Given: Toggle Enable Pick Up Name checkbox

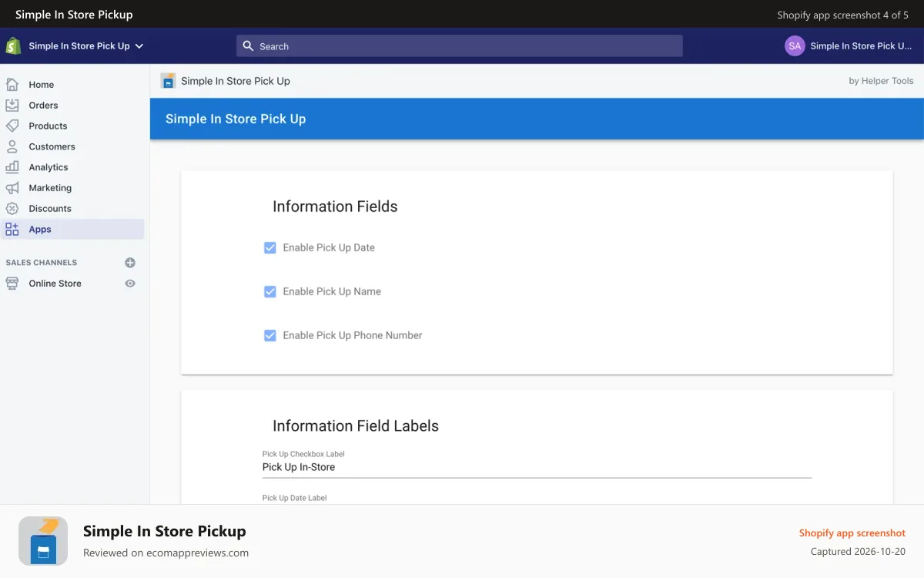Looking at the screenshot, I should coord(270,291).
